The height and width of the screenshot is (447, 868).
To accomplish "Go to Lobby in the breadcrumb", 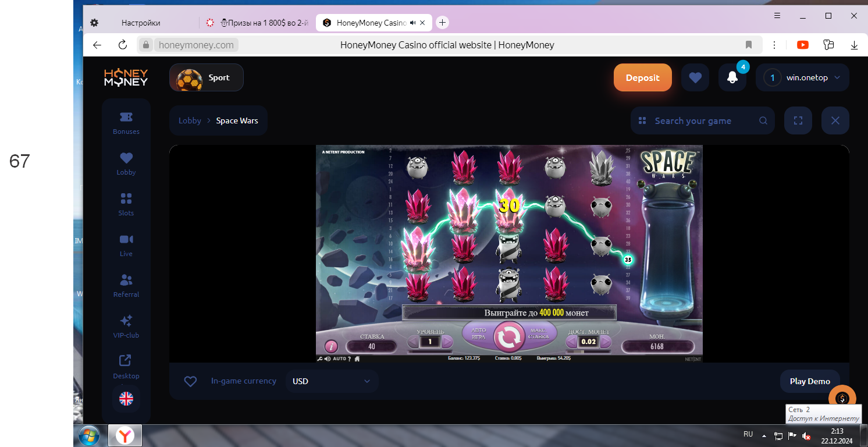I will (190, 120).
